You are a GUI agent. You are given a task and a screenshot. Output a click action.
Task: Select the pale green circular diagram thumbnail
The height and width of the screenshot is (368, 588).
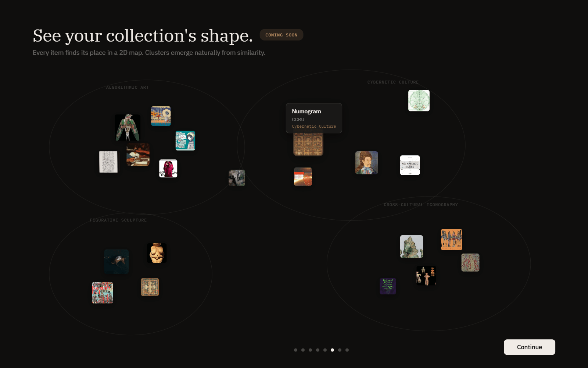pyautogui.click(x=419, y=100)
